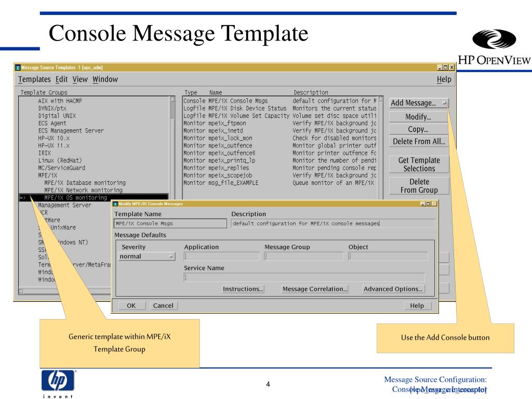
Task: Select MPE/iX Network monitoring group
Action: point(83,190)
